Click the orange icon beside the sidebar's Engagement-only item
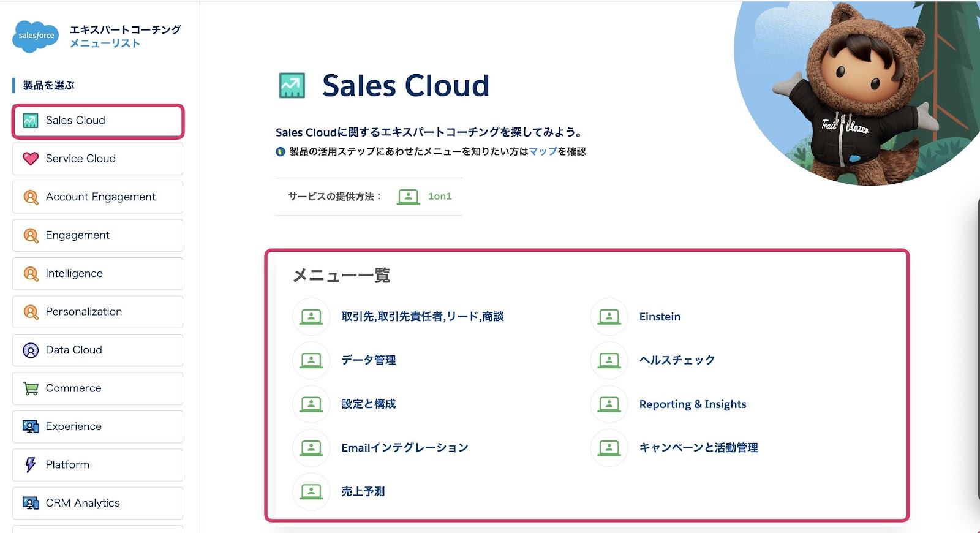 (31, 235)
